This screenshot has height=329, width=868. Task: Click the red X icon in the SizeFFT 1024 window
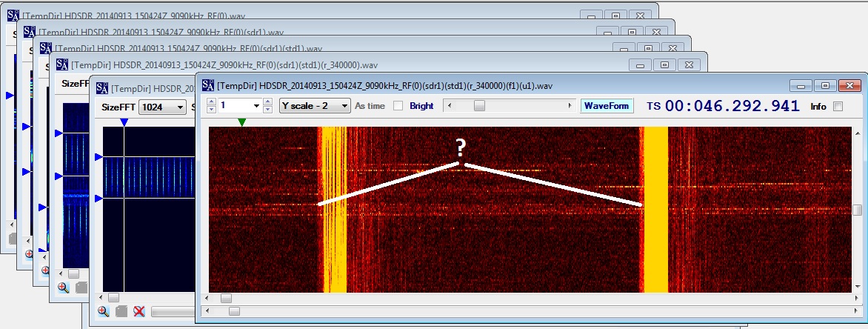pos(139,311)
